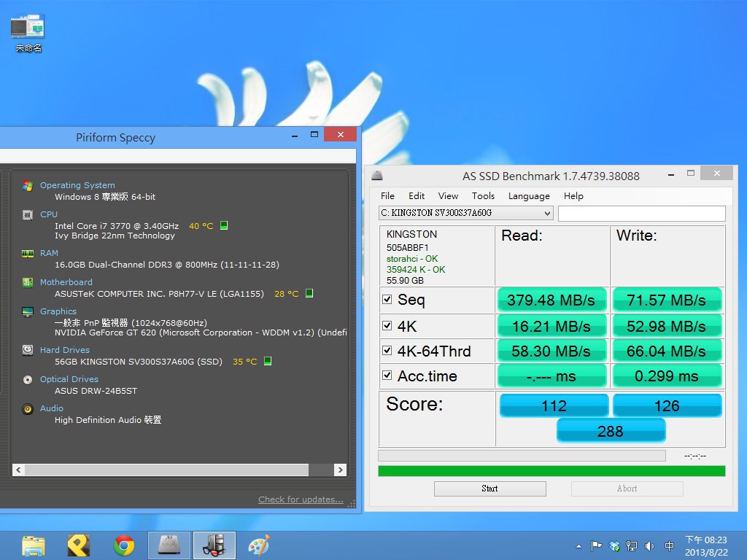This screenshot has width=747, height=560.
Task: Open Paint from the taskbar
Action: [x=259, y=545]
